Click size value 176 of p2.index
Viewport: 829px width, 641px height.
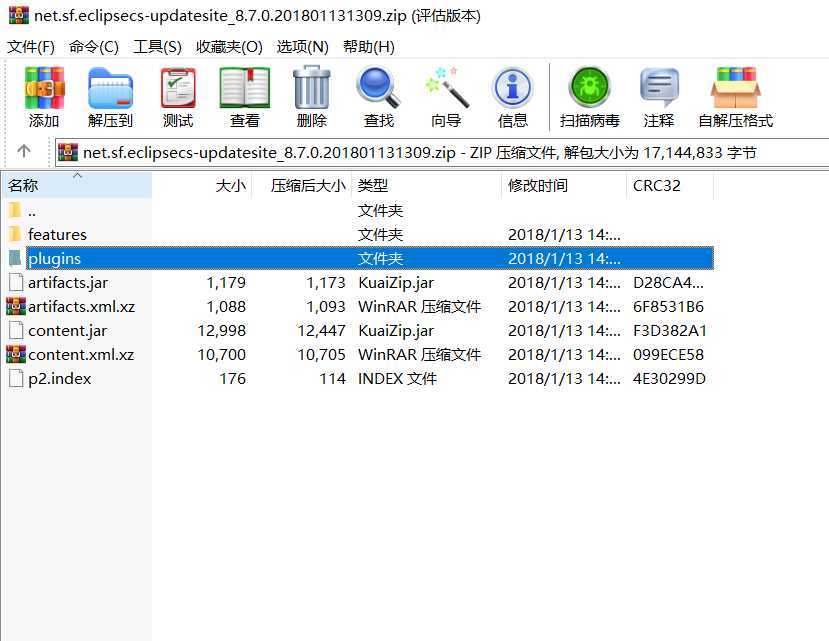(233, 379)
